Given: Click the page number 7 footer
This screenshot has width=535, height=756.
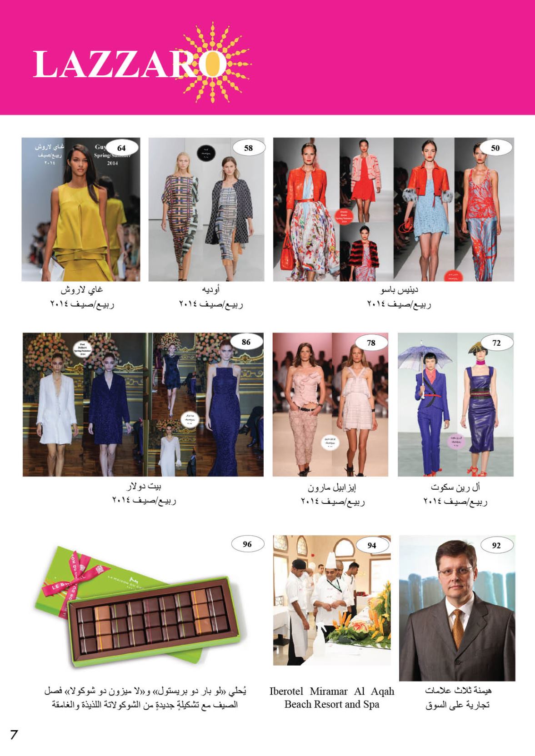Looking at the screenshot, I should 14,735.
